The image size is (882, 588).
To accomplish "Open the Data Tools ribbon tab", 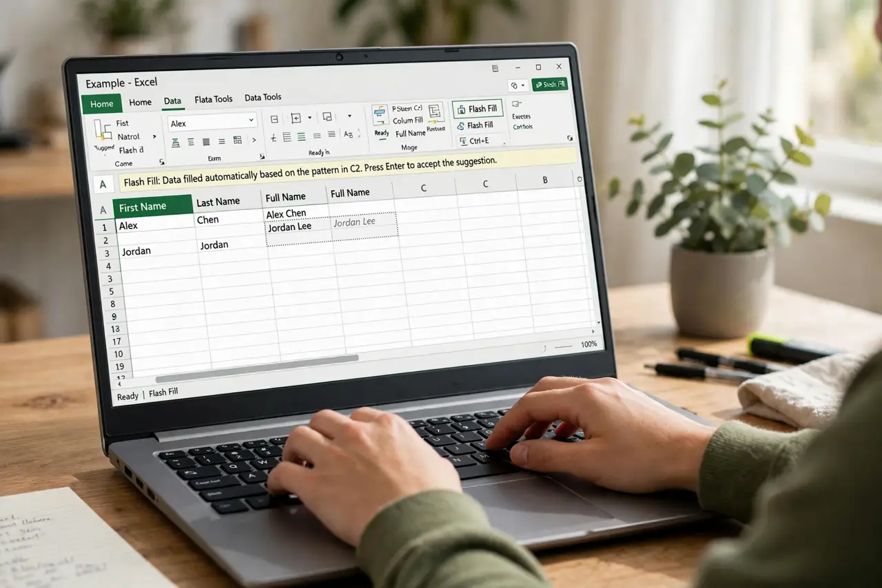I will pyautogui.click(x=263, y=97).
